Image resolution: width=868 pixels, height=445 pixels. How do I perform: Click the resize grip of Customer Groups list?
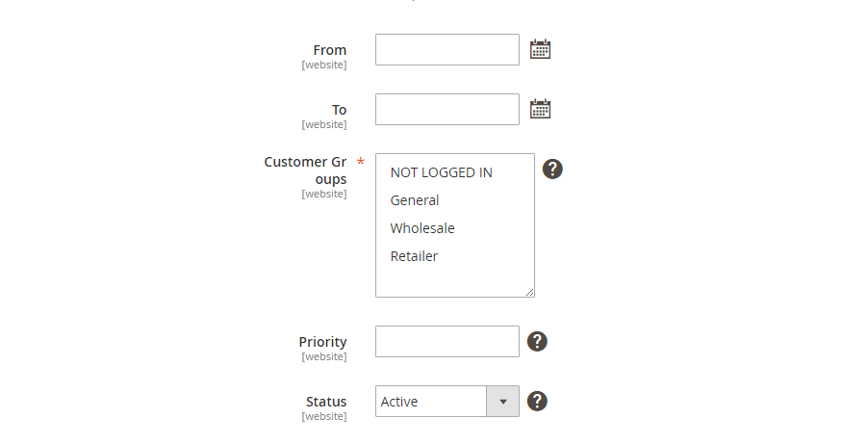[x=530, y=292]
